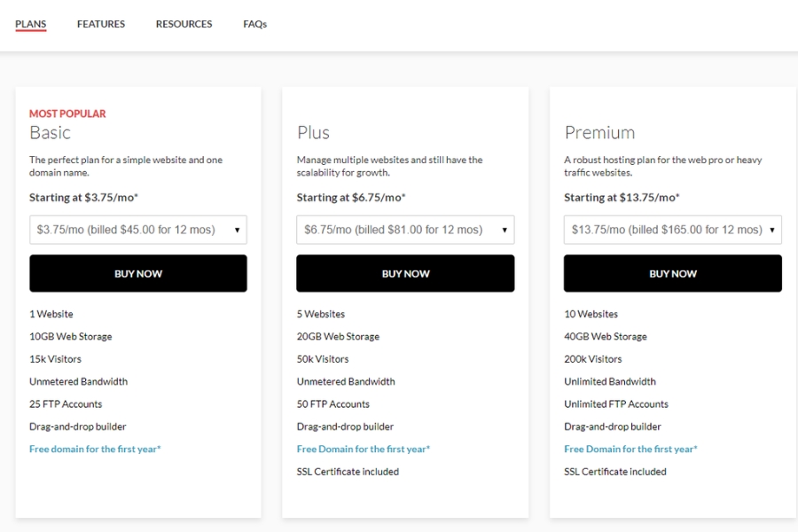
Task: Click Plus plan's 'SSL Certificate included' text
Action: click(348, 472)
